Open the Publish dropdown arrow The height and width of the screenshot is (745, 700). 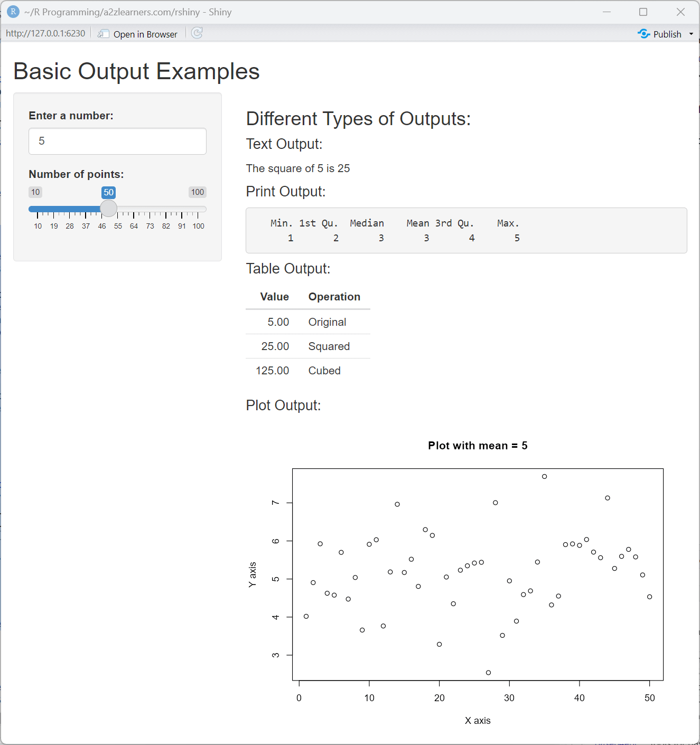pyautogui.click(x=690, y=34)
